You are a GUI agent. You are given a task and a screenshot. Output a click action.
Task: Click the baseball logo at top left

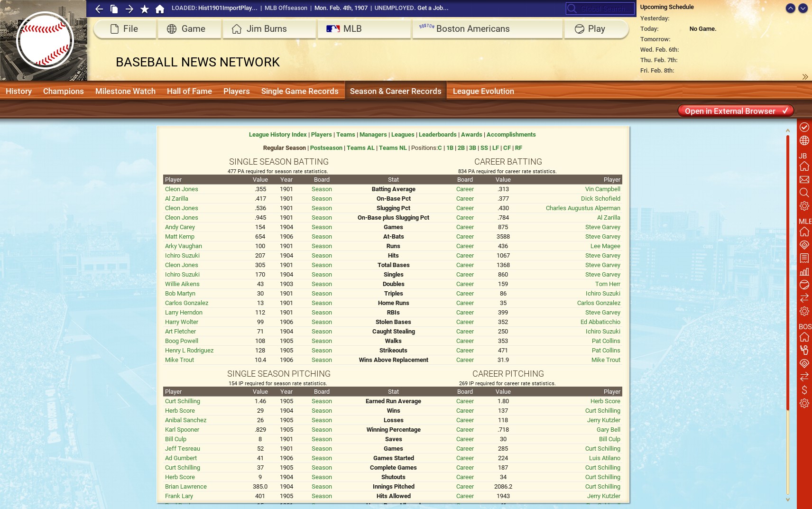[x=45, y=40]
